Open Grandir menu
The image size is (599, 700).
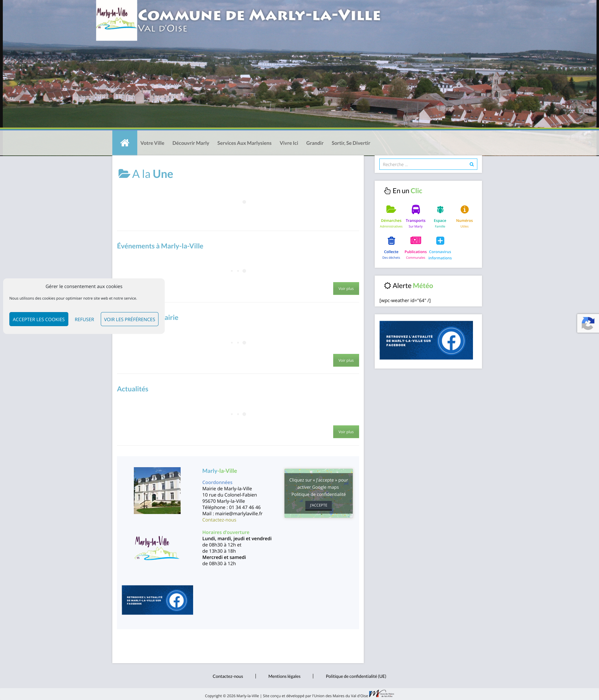pos(315,143)
